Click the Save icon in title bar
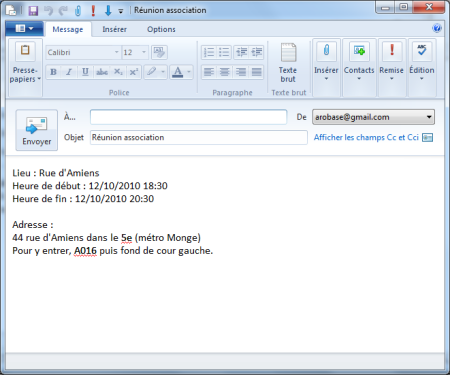Image resolution: width=450 pixels, height=375 pixels. point(33,11)
